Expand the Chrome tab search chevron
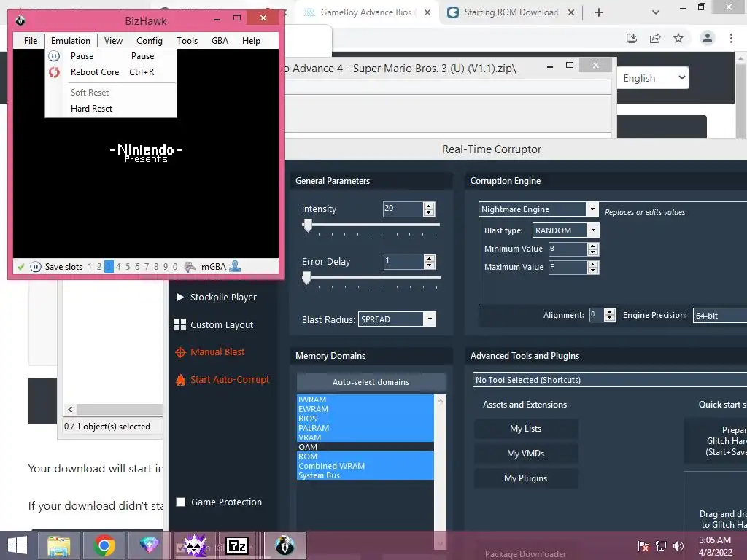Image resolution: width=747 pixels, height=560 pixels. point(656,12)
